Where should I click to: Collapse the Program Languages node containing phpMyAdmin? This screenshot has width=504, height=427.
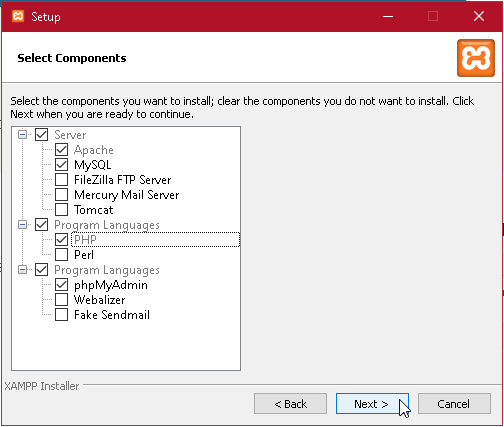[x=22, y=270]
